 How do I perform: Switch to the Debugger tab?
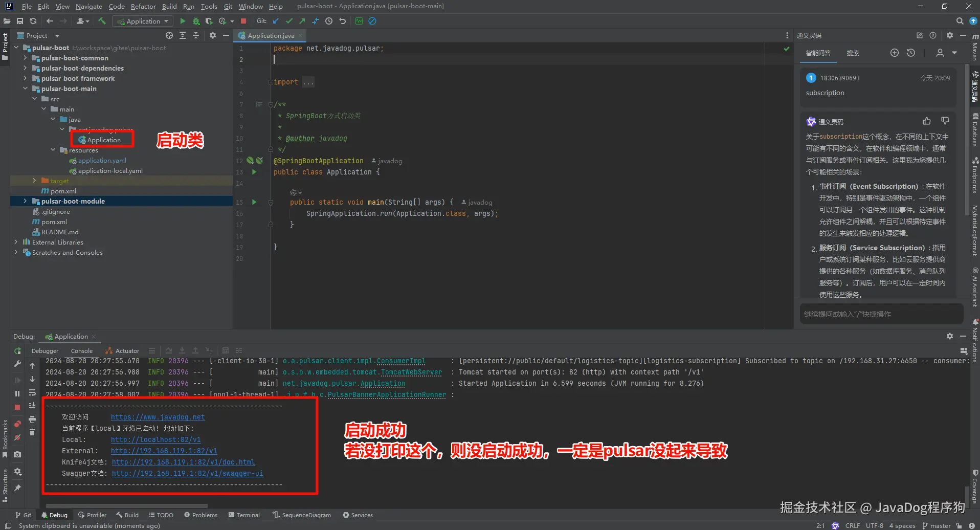pos(45,351)
